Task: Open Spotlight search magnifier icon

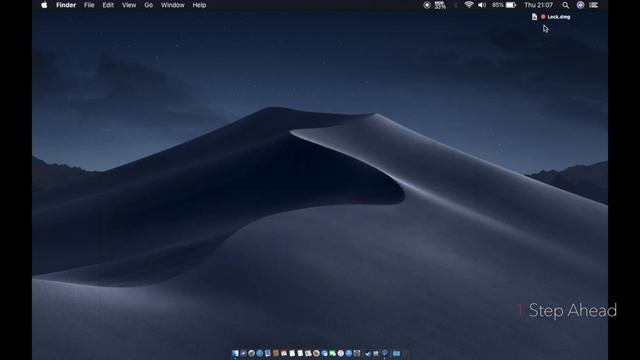Action: tap(565, 5)
